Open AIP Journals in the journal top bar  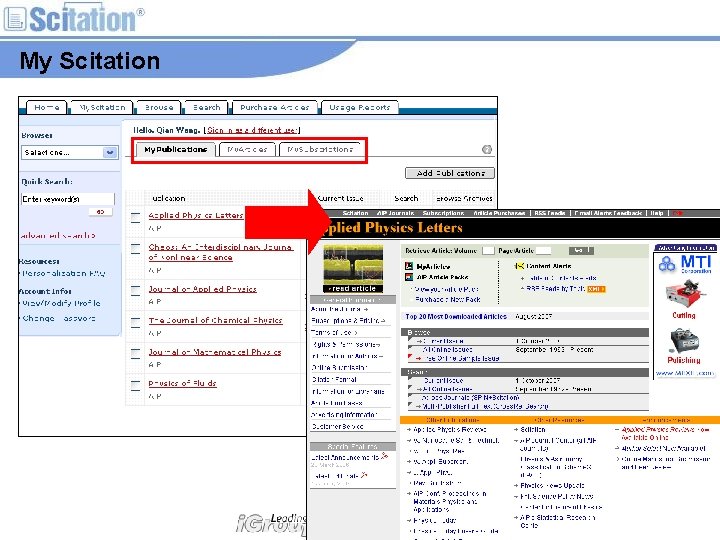coord(395,213)
